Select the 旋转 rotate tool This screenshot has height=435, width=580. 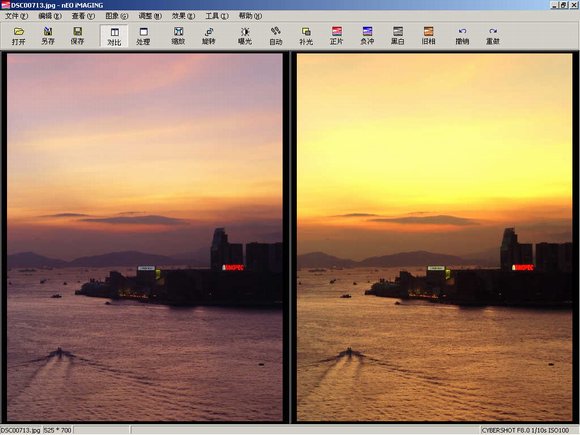pyautogui.click(x=209, y=36)
